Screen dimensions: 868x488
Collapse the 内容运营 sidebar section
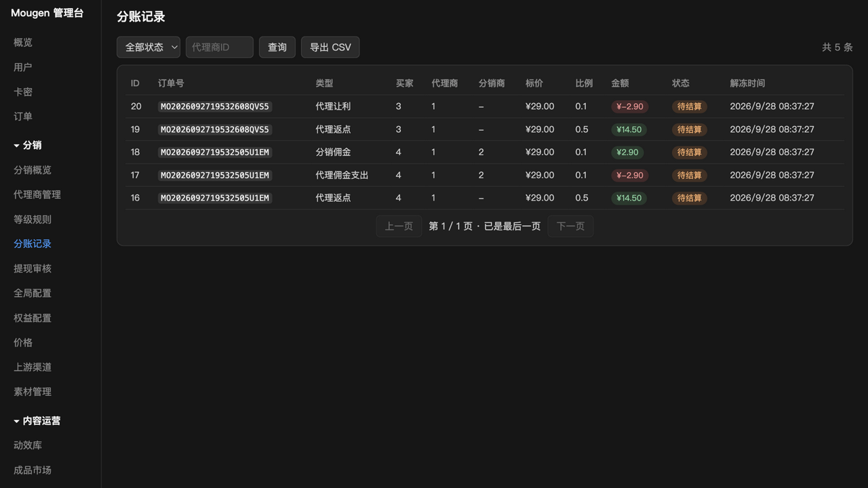[37, 421]
